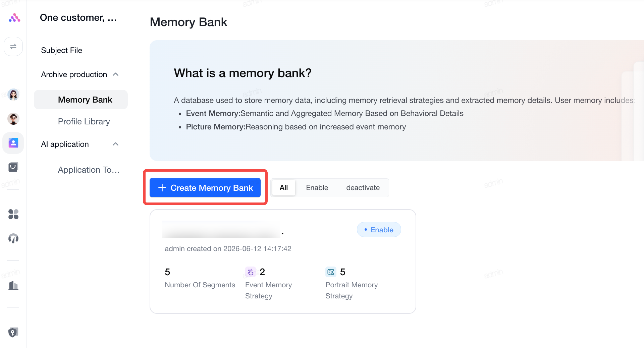Image resolution: width=644 pixels, height=348 pixels.
Task: Open the female avatar sidebar icon
Action: (x=13, y=95)
